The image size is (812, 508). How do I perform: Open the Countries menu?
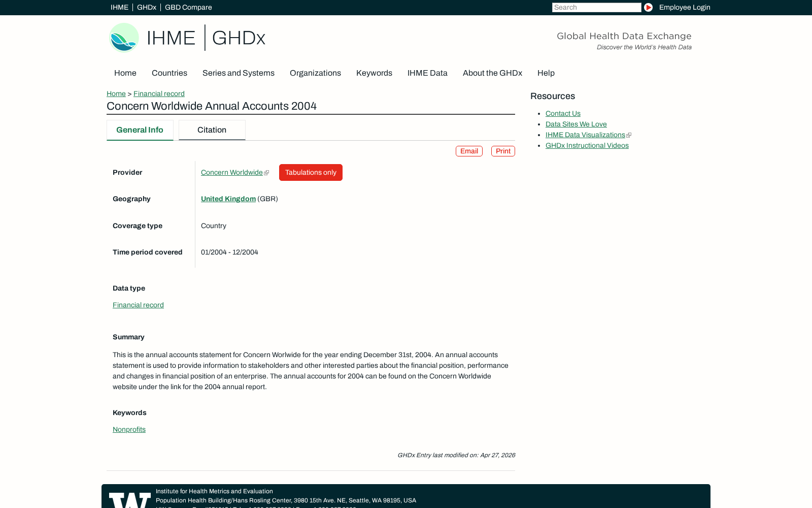(x=170, y=73)
